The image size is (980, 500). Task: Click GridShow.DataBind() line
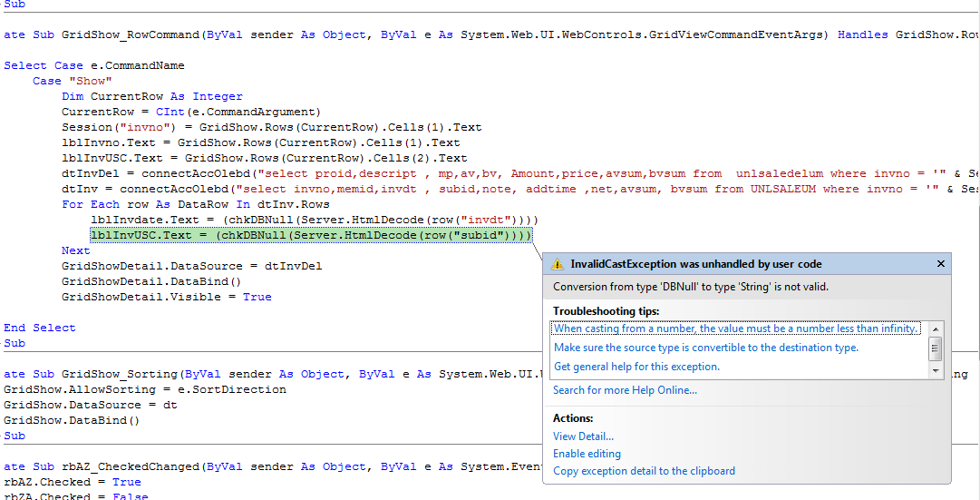[x=73, y=420]
